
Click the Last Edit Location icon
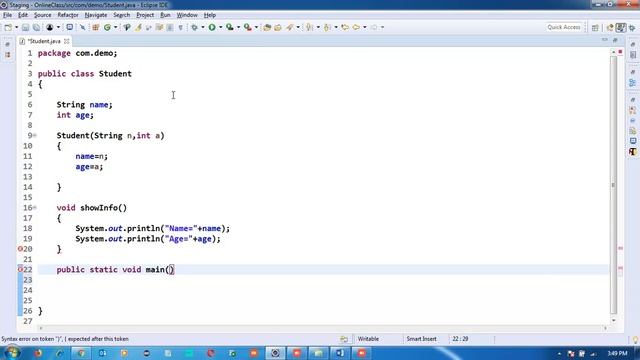pyautogui.click(x=345, y=27)
